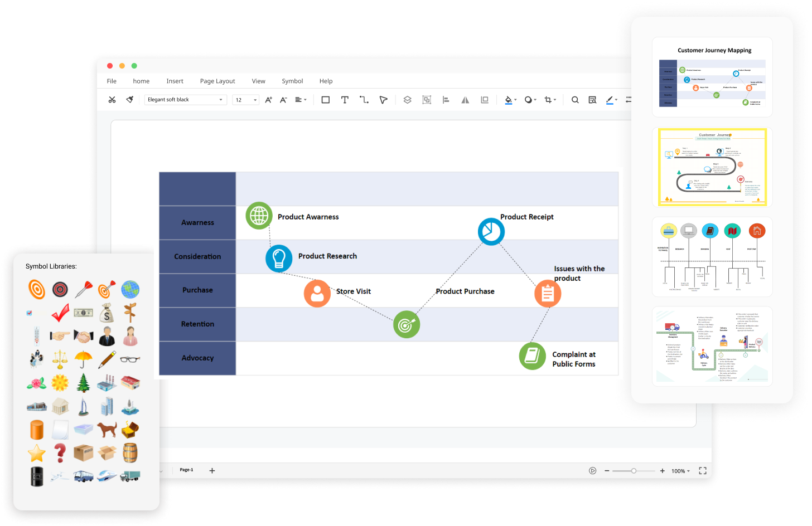Click the play presentation button
Screen dimensions: 812x526
pos(592,471)
